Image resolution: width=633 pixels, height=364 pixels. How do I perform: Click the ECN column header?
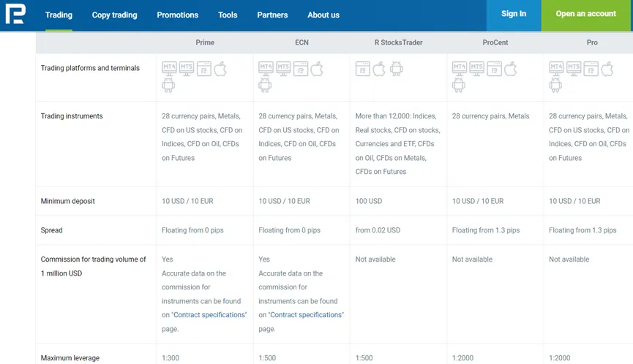tap(301, 42)
